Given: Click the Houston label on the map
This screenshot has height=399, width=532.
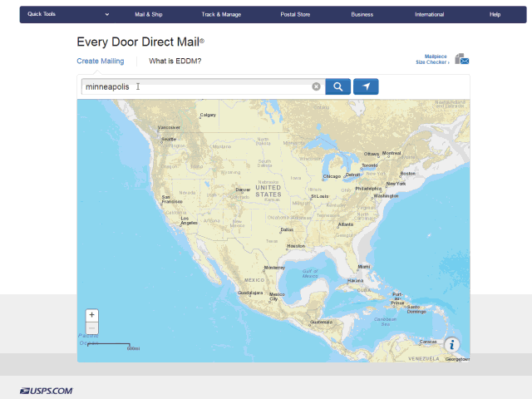Looking at the screenshot, I should pos(296,246).
